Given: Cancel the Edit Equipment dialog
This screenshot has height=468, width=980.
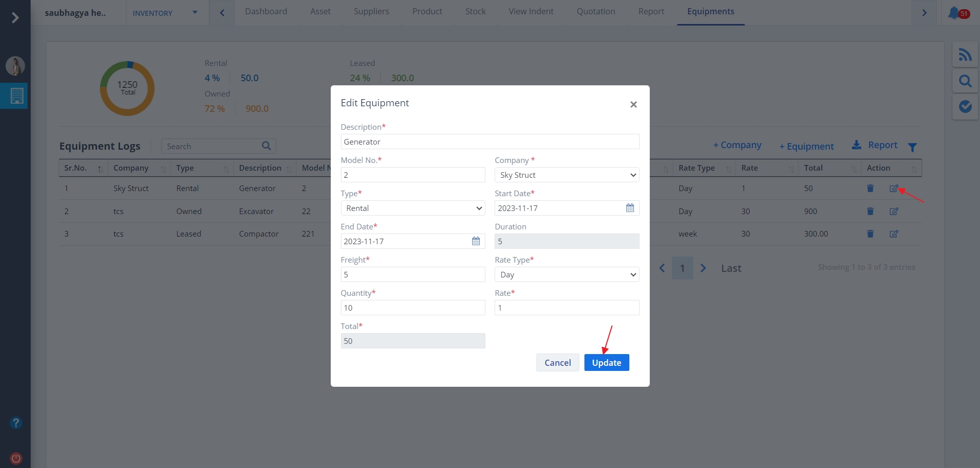Looking at the screenshot, I should click(557, 363).
